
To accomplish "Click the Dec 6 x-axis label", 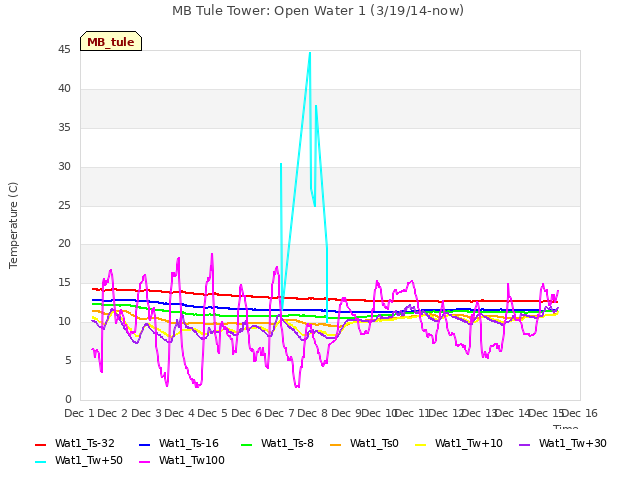I will pyautogui.click(x=246, y=413).
